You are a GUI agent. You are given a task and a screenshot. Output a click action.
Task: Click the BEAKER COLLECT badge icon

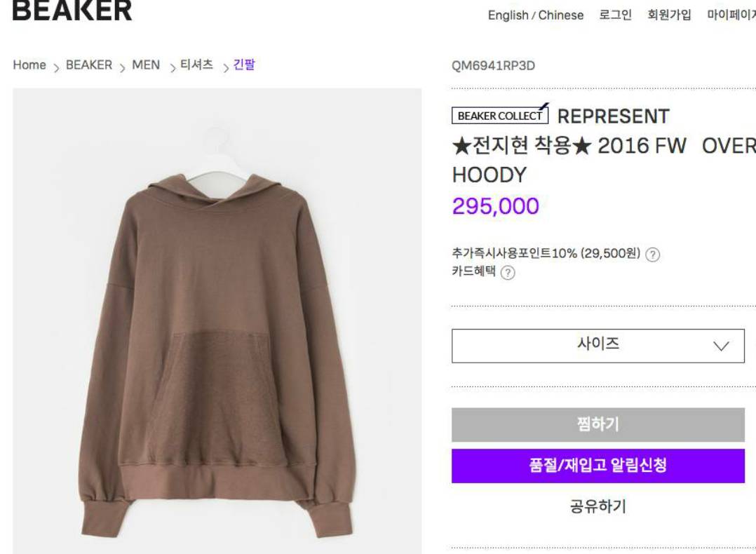500,115
